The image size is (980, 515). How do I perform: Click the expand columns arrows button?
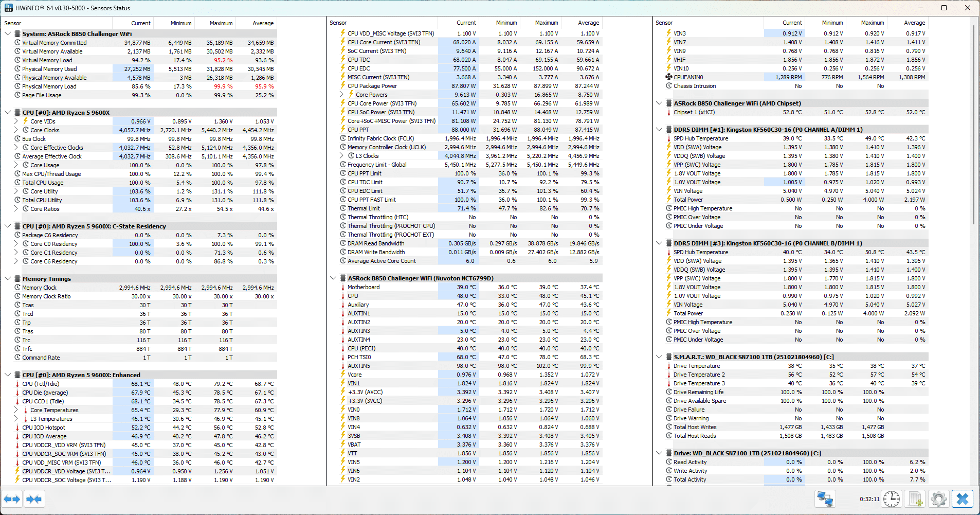tap(12, 499)
